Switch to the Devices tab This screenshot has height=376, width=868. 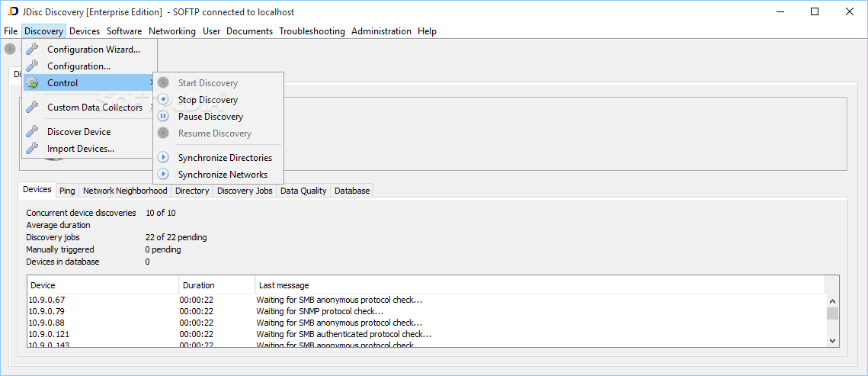click(x=37, y=189)
